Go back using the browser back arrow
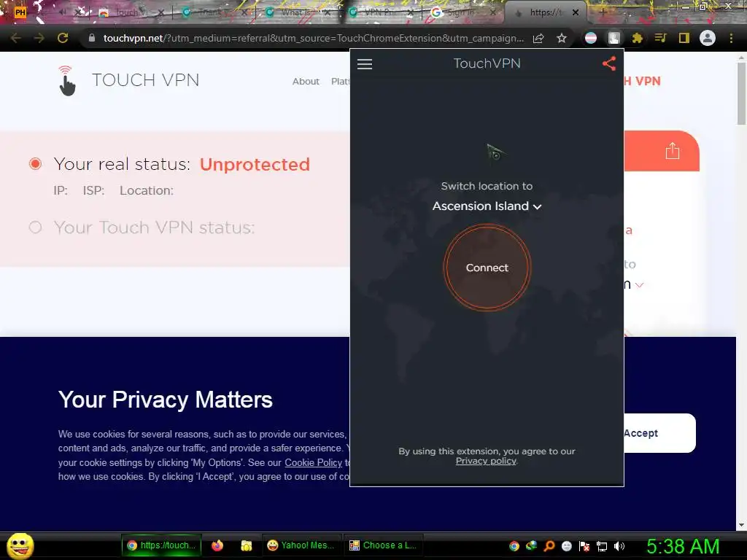747x560 pixels. tap(16, 38)
